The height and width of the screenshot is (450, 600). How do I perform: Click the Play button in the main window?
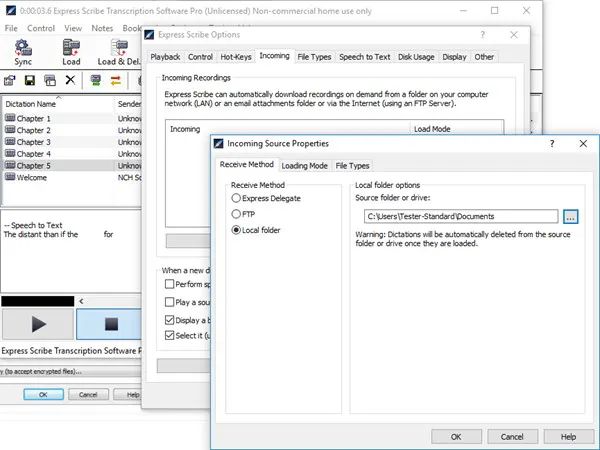point(38,324)
